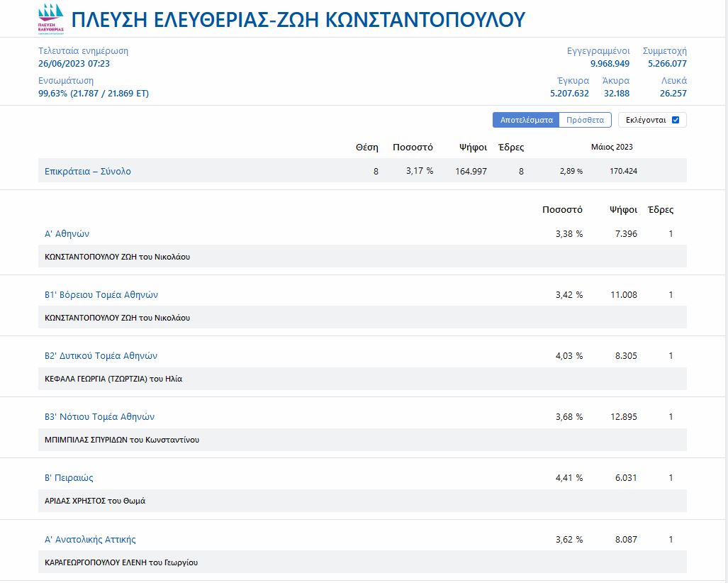Click the Μάιος 2023 comparison header
The height and width of the screenshot is (583, 728).
pyautogui.click(x=612, y=147)
